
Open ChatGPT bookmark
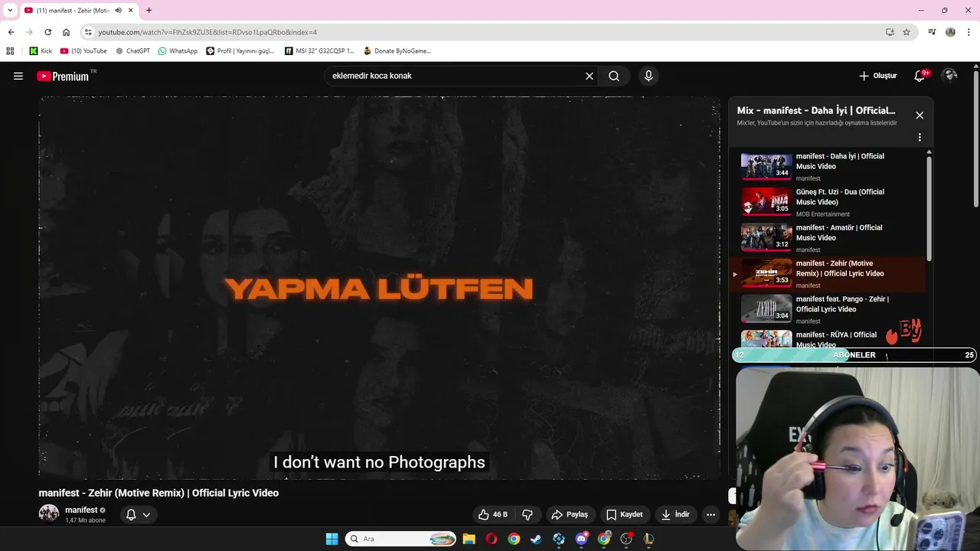click(132, 51)
